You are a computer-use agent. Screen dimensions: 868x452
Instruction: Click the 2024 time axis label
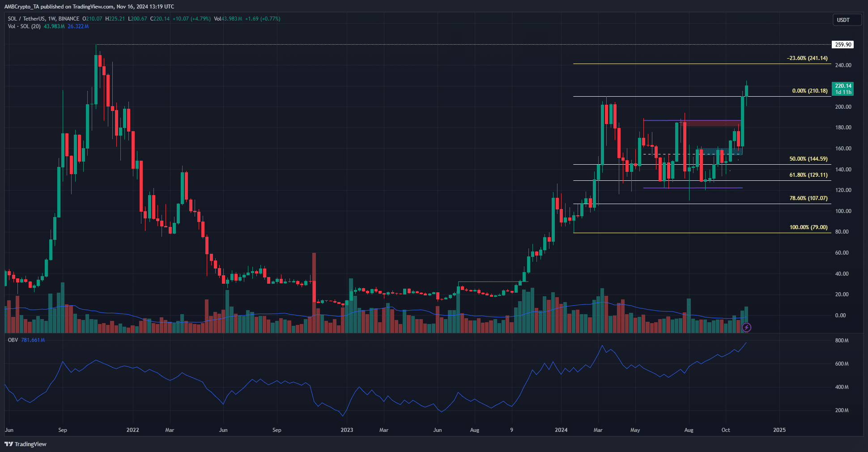[561, 430]
